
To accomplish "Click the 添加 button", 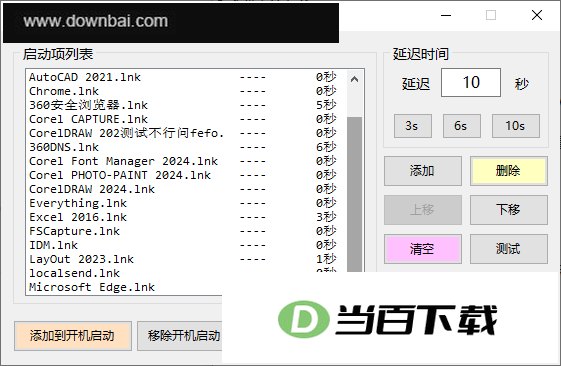I will pos(423,171).
